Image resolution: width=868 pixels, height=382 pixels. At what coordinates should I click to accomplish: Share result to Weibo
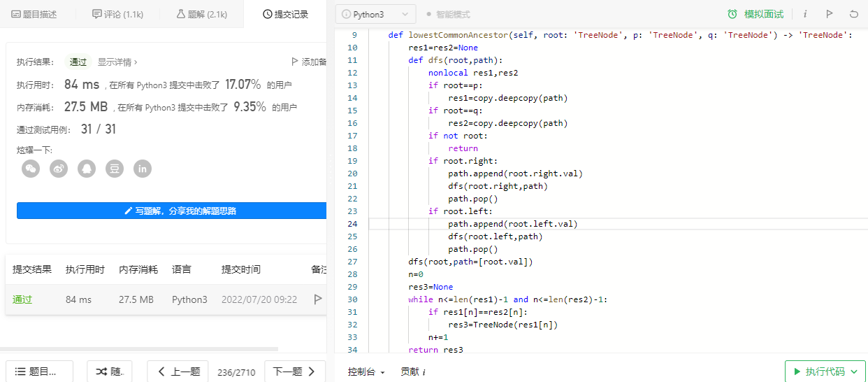click(x=59, y=169)
